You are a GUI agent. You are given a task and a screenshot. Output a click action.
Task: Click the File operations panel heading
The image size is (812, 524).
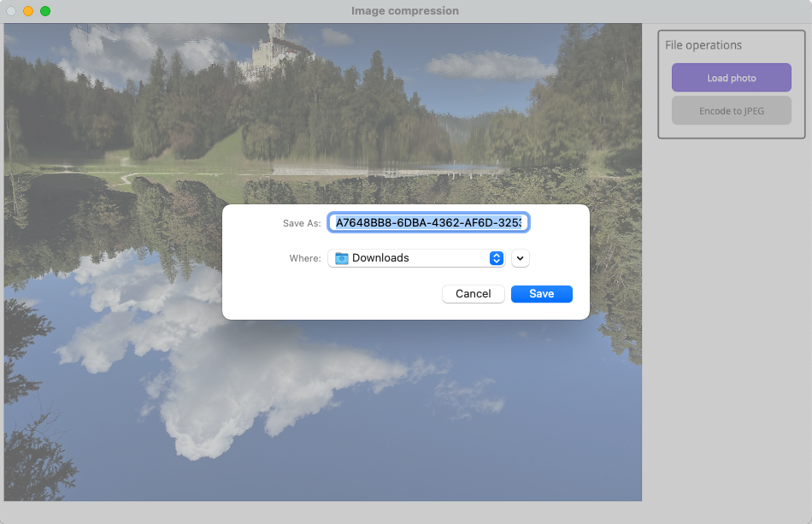click(703, 45)
